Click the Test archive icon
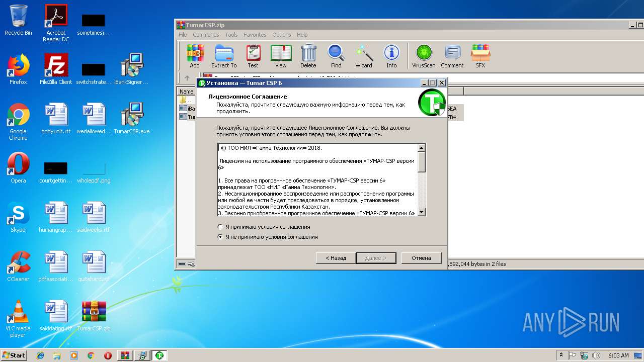Screen dimensions: 644x362 [253, 56]
